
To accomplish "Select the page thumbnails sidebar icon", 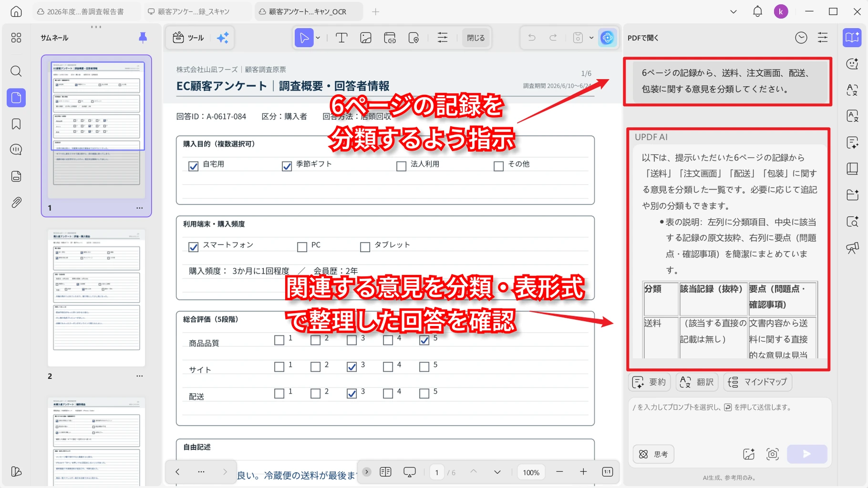I will 16,98.
